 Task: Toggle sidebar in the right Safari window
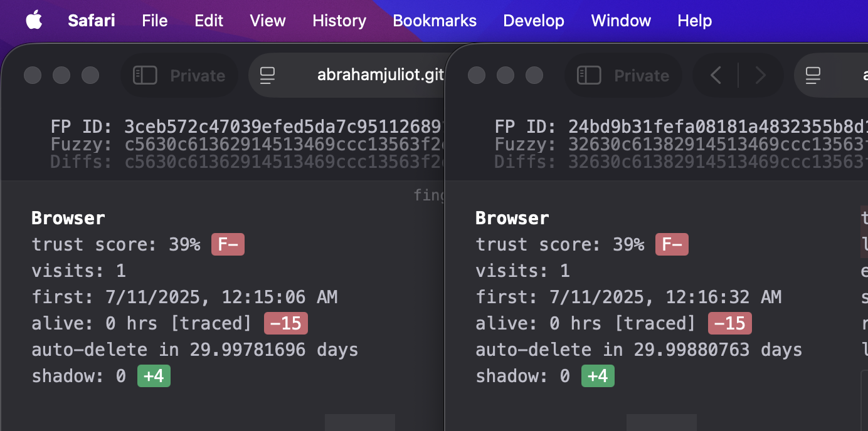coord(589,76)
